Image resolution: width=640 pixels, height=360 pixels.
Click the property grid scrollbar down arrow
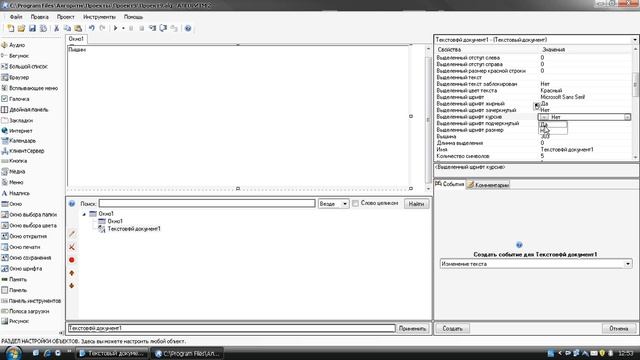635,157
